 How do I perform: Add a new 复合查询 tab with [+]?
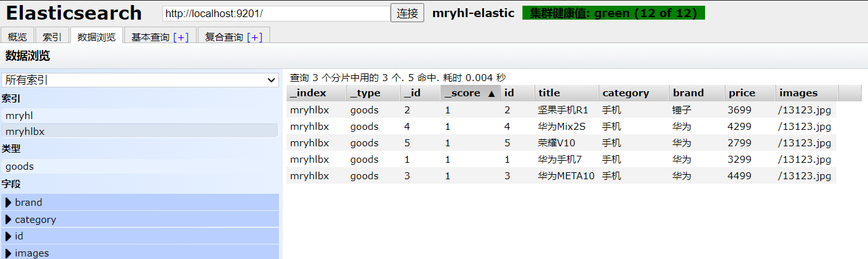(x=254, y=37)
